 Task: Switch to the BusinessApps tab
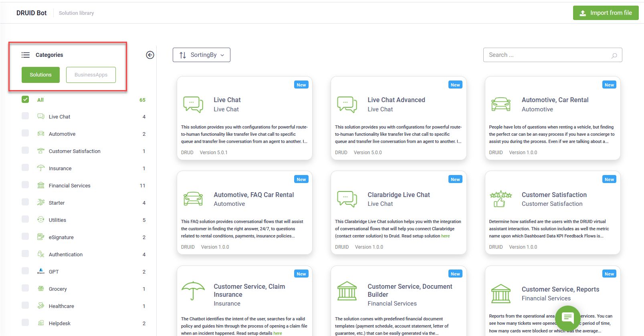pos(91,75)
